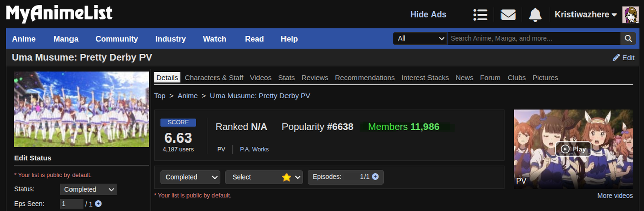The width and height of the screenshot is (644, 211).
Task: Open the my list quick-access icon
Action: pyautogui.click(x=480, y=15)
